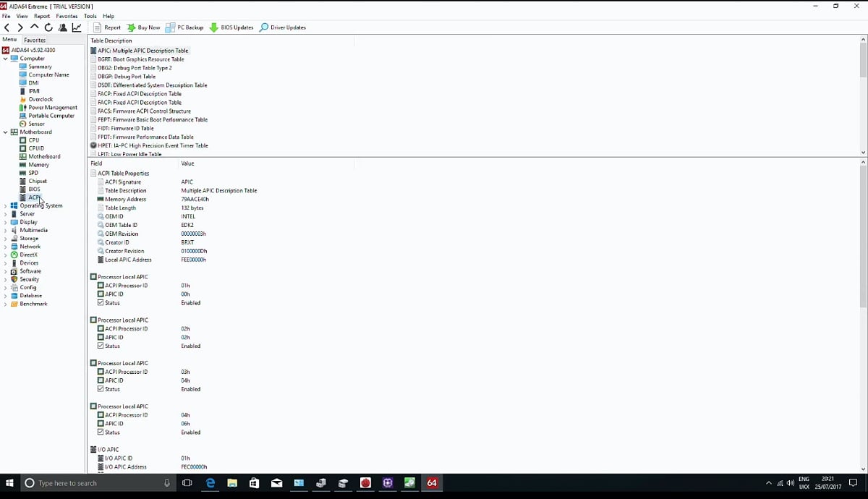Click the Status Enabled checkbox of first Processor Local APIC

(101, 303)
